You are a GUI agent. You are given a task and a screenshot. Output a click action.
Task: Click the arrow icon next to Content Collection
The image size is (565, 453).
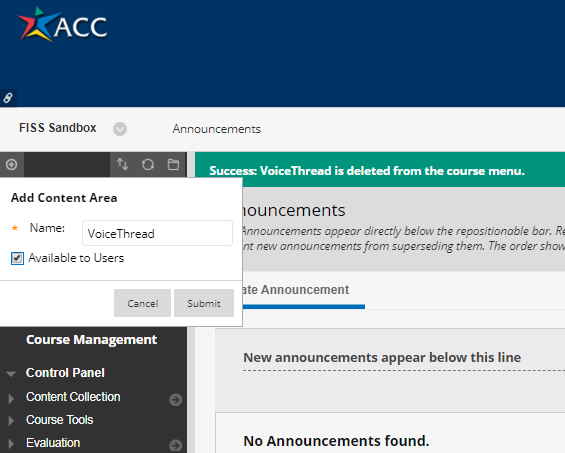coord(175,399)
